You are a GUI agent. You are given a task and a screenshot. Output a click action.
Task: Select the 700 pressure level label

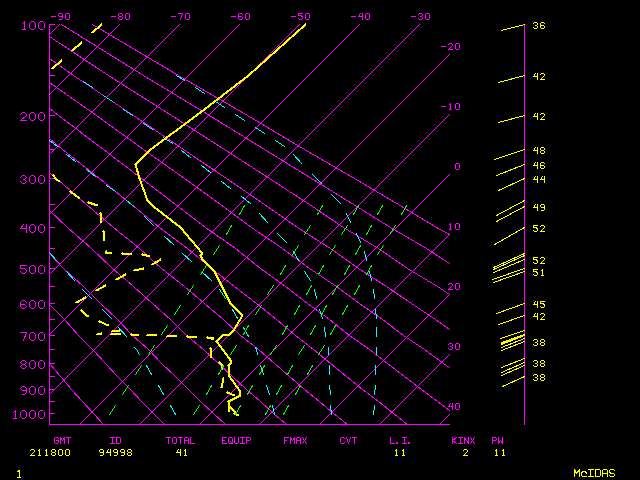(33, 337)
